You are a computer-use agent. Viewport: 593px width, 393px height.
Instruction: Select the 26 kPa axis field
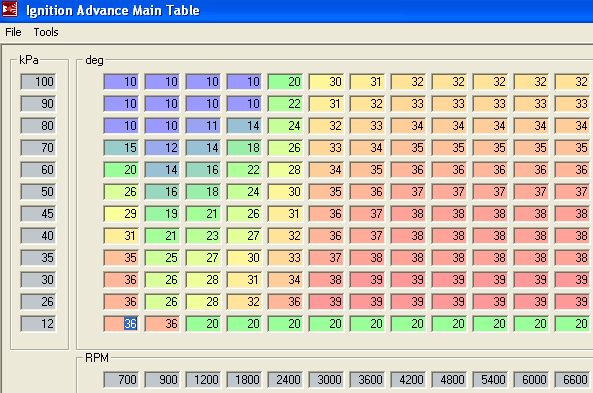pyautogui.click(x=38, y=301)
